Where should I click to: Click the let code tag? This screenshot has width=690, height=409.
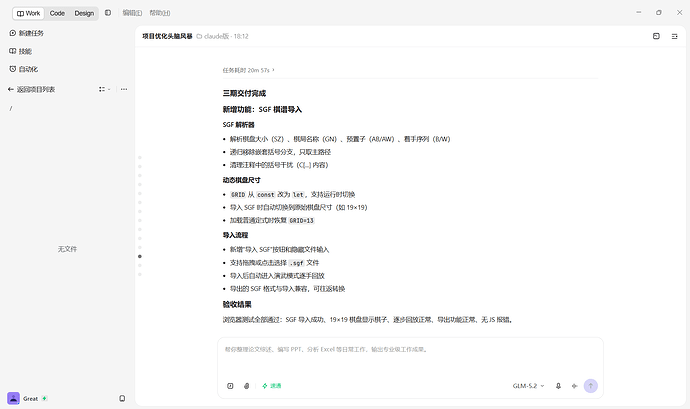pos(298,195)
